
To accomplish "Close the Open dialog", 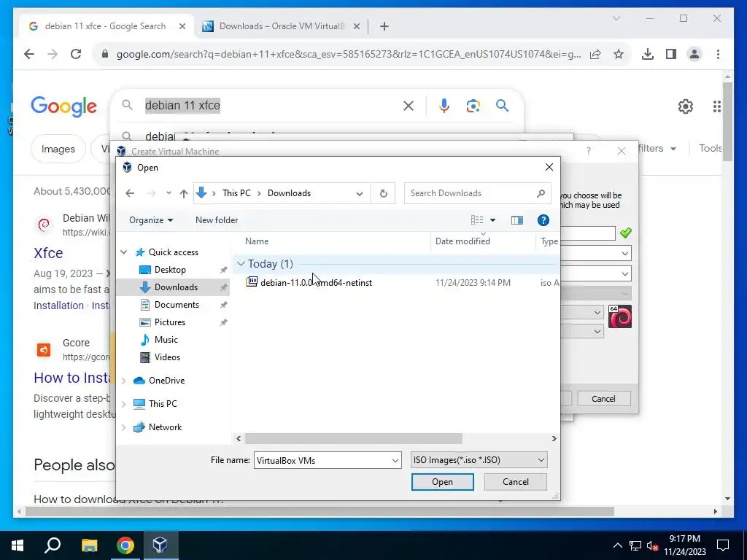I will point(549,167).
